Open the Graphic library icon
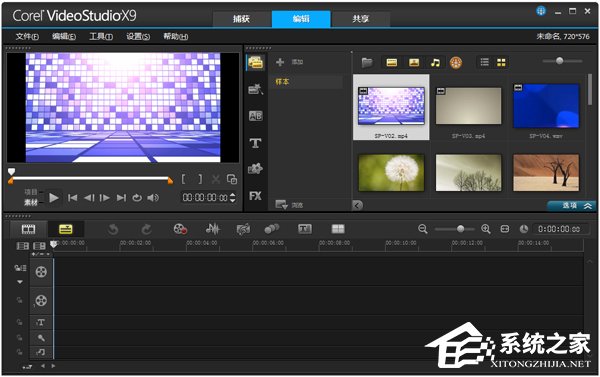This screenshot has height=377, width=600. (x=256, y=168)
